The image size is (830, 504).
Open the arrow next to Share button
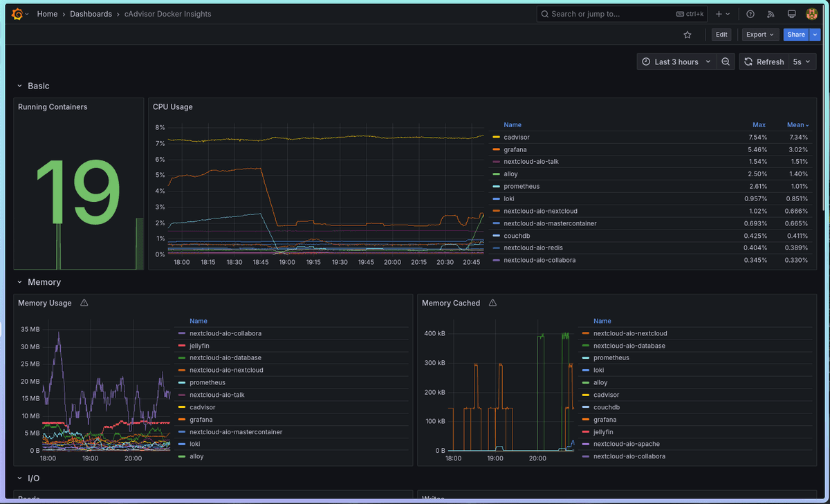[815, 35]
